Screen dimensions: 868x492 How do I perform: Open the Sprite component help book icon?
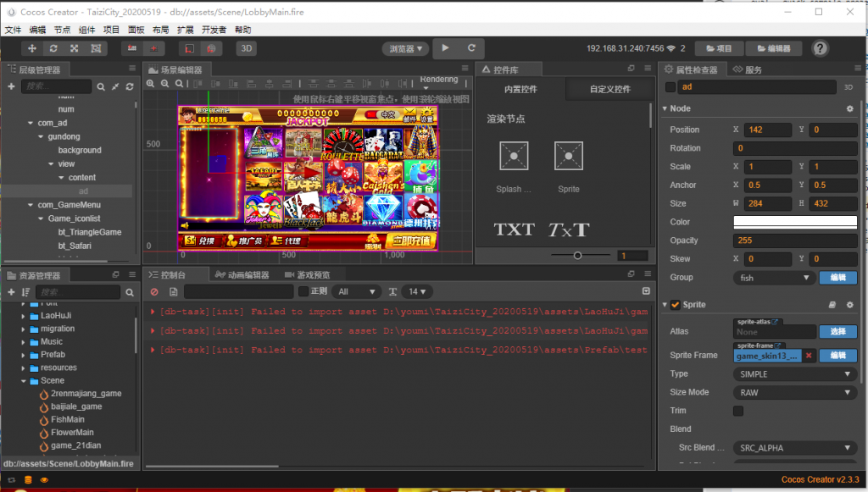[832, 305]
